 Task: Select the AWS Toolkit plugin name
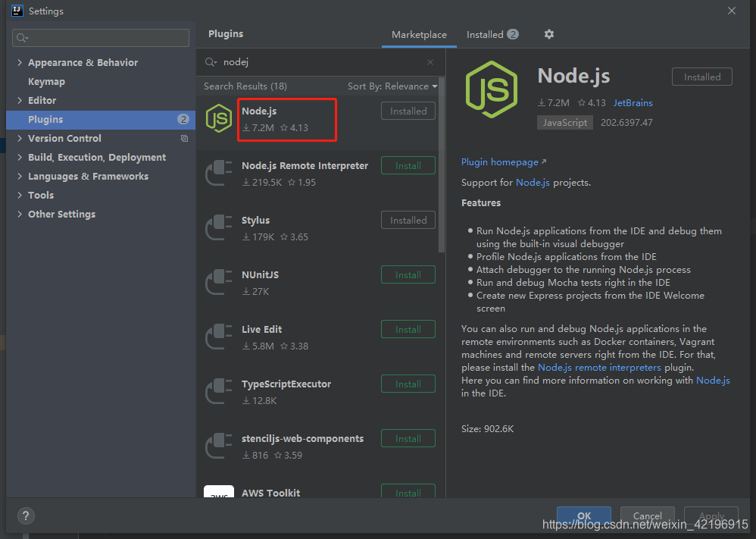click(x=270, y=493)
